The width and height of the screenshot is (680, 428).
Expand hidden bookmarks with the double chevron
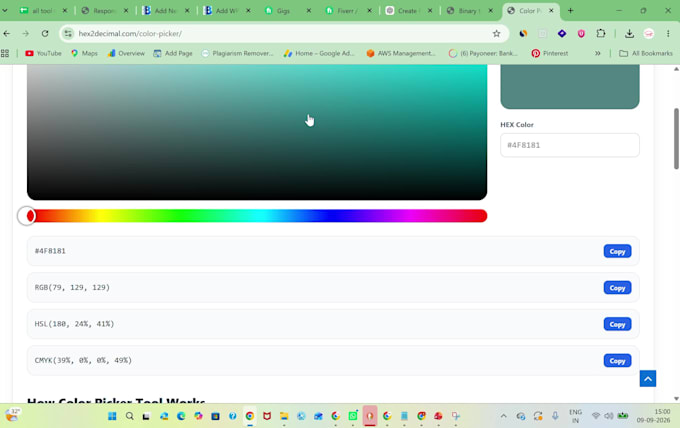point(598,53)
